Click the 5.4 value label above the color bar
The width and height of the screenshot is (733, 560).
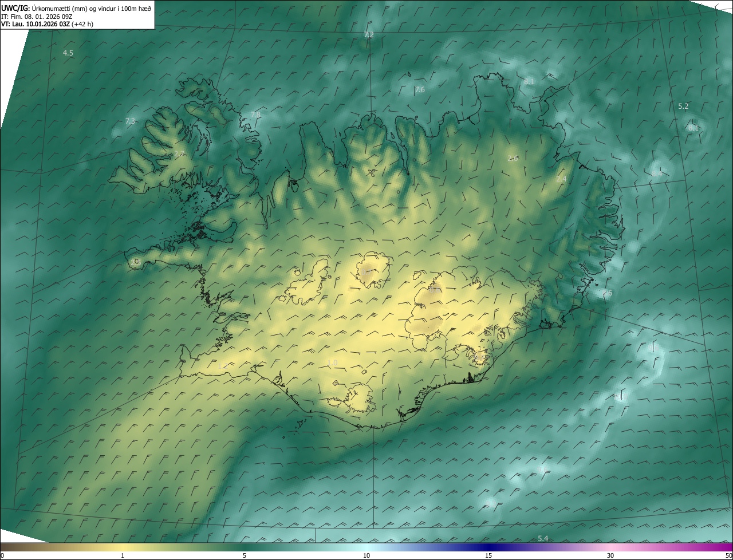(x=543, y=538)
